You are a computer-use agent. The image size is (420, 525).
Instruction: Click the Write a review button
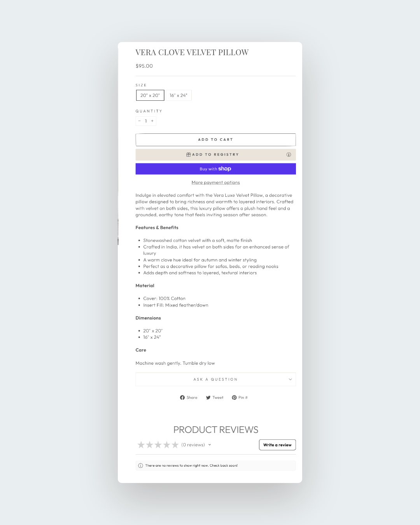coord(277,445)
